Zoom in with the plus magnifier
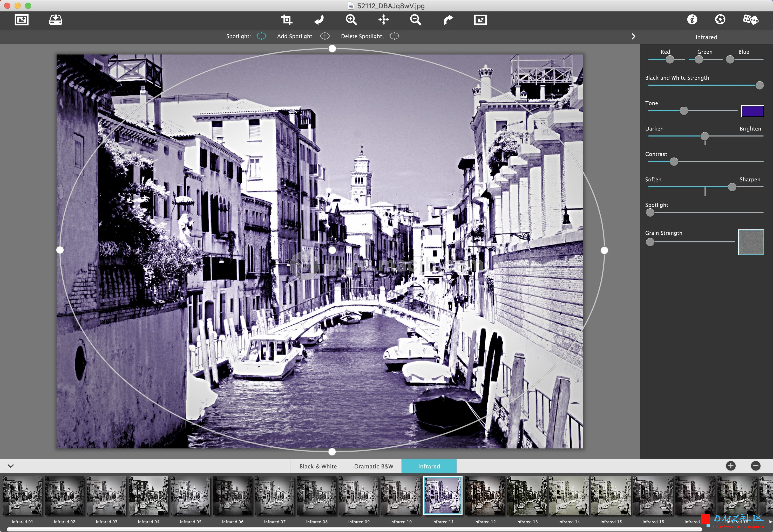Screen dimensions: 773x532 pyautogui.click(x=351, y=20)
